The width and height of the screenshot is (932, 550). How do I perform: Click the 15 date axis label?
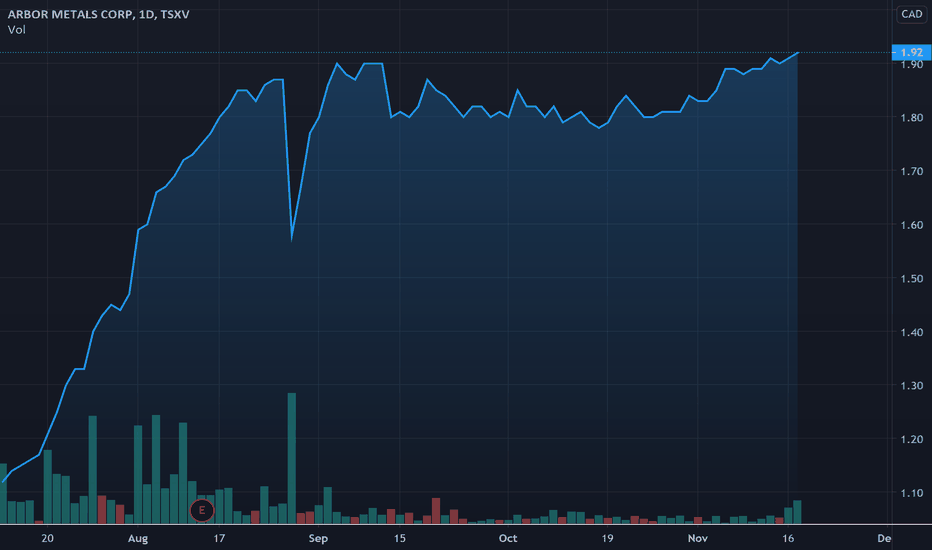point(399,539)
